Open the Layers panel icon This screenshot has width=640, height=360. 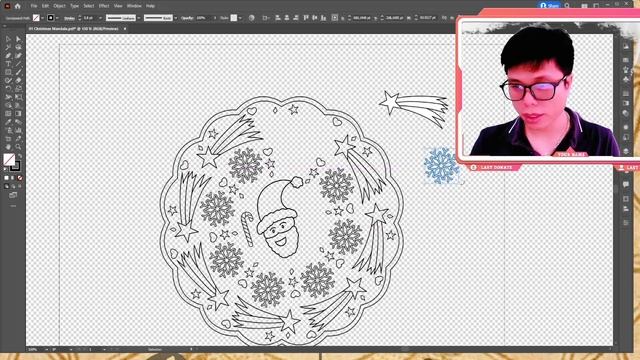tap(626, 151)
